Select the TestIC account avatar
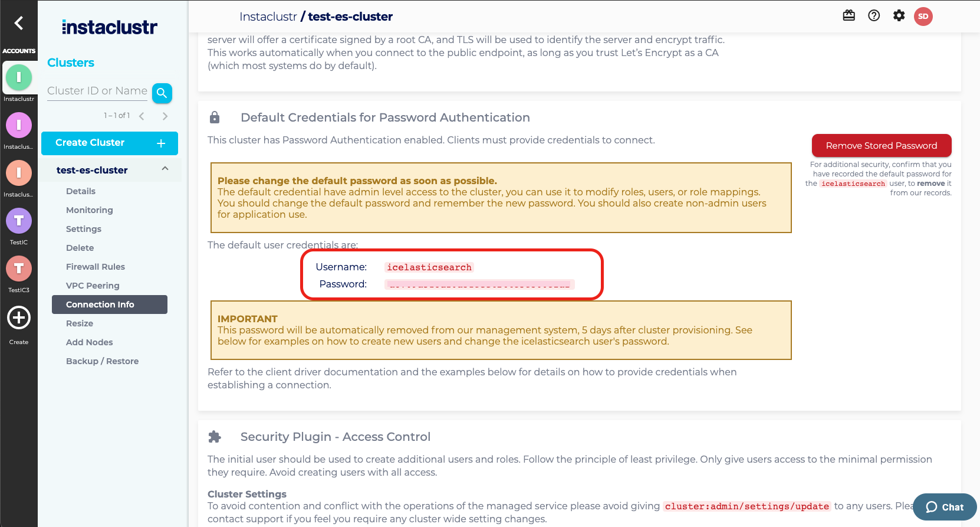Image resolution: width=980 pixels, height=527 pixels. (x=19, y=221)
